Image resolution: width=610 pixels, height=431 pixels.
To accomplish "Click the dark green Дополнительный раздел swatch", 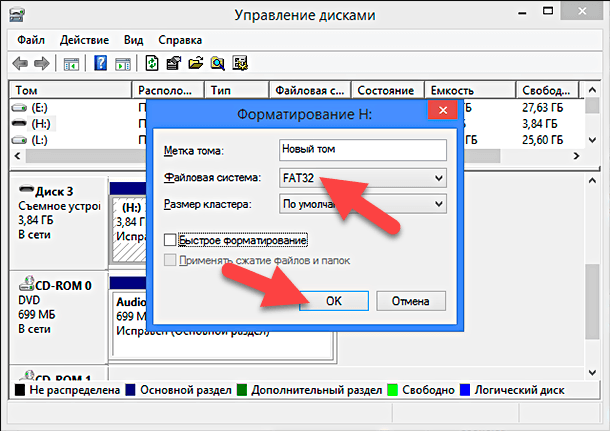I will point(242,390).
